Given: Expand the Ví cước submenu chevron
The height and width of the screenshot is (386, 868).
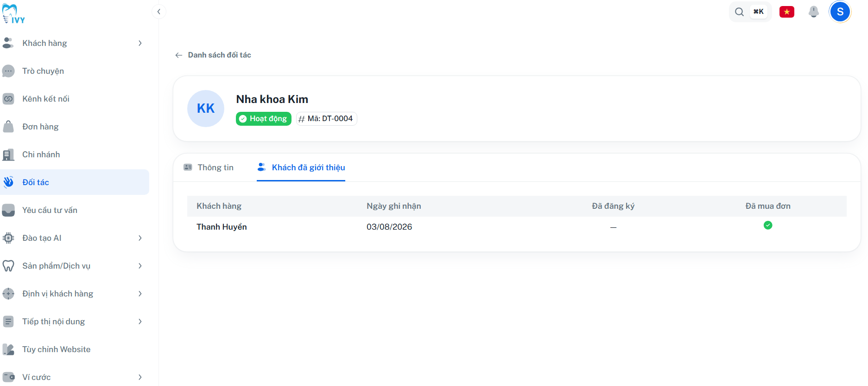Looking at the screenshot, I should [x=140, y=377].
